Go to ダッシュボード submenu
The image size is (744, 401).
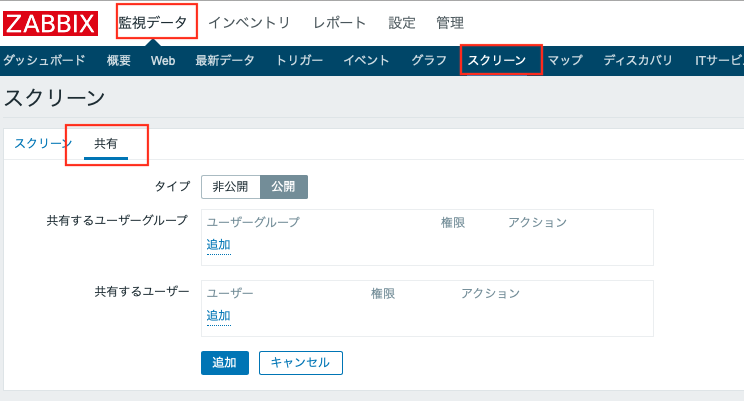point(44,60)
